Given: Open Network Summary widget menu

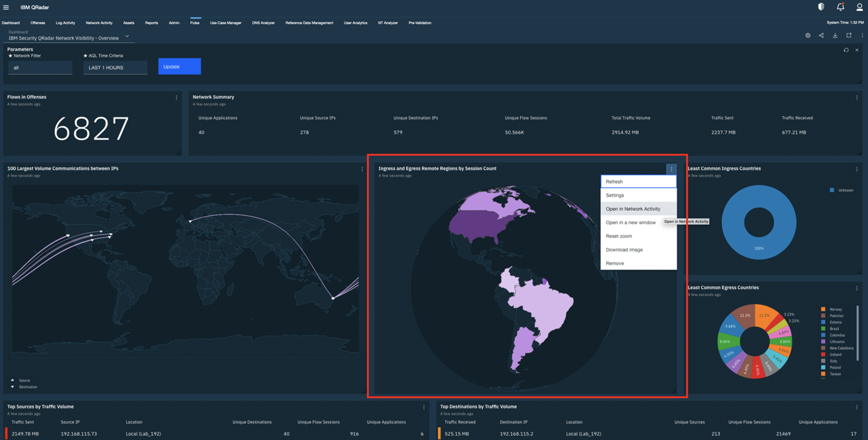Looking at the screenshot, I should click(857, 98).
